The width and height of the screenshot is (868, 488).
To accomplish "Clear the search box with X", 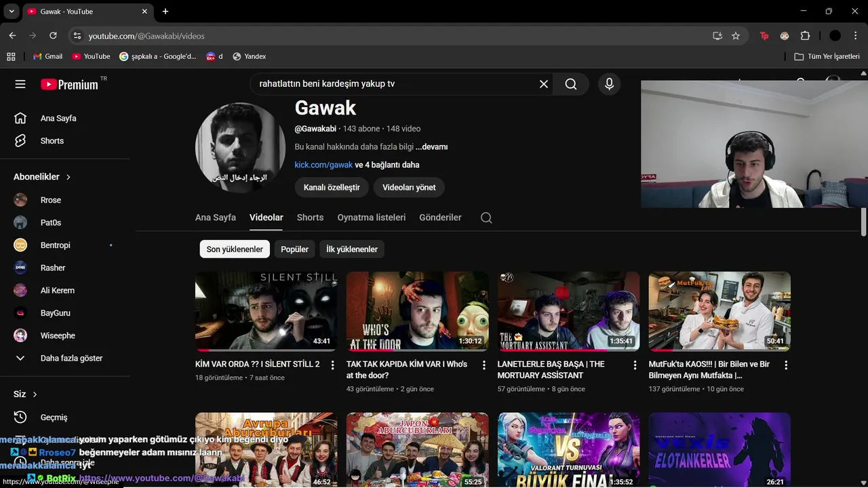I will pyautogui.click(x=544, y=84).
